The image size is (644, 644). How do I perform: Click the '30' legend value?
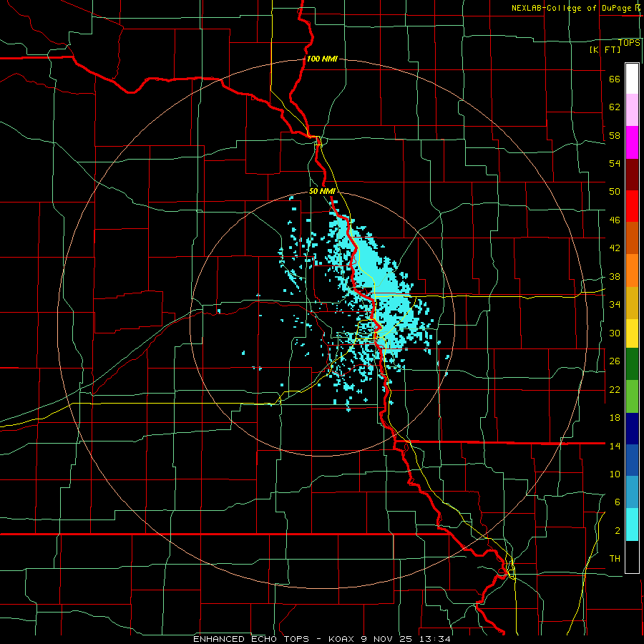(615, 333)
